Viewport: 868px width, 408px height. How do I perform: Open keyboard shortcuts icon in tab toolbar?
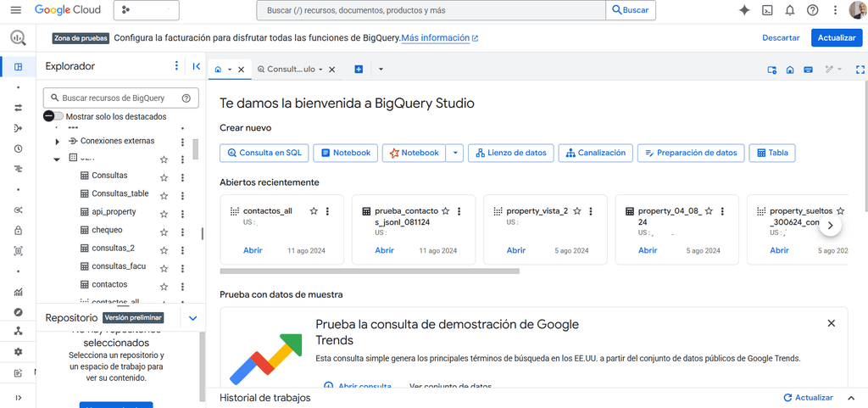coord(808,70)
